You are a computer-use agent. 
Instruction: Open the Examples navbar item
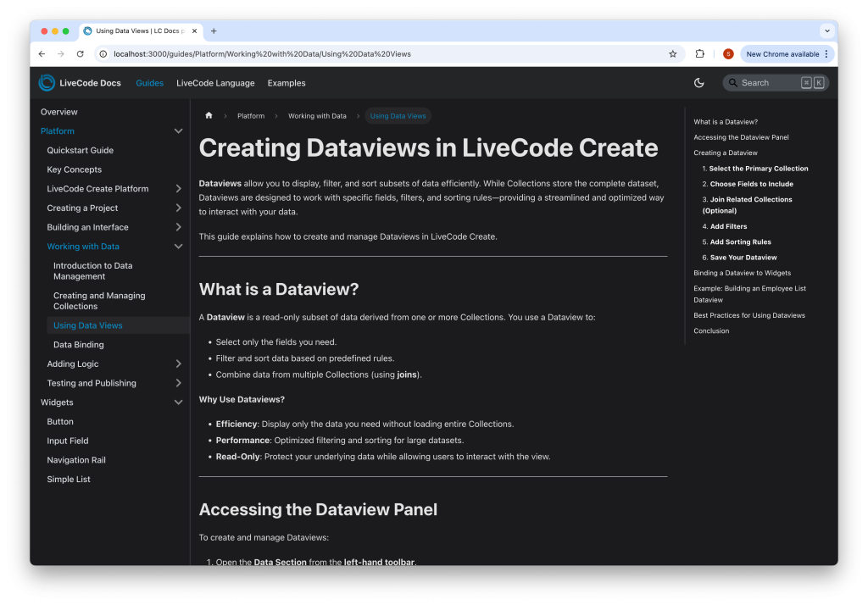pyautogui.click(x=287, y=83)
